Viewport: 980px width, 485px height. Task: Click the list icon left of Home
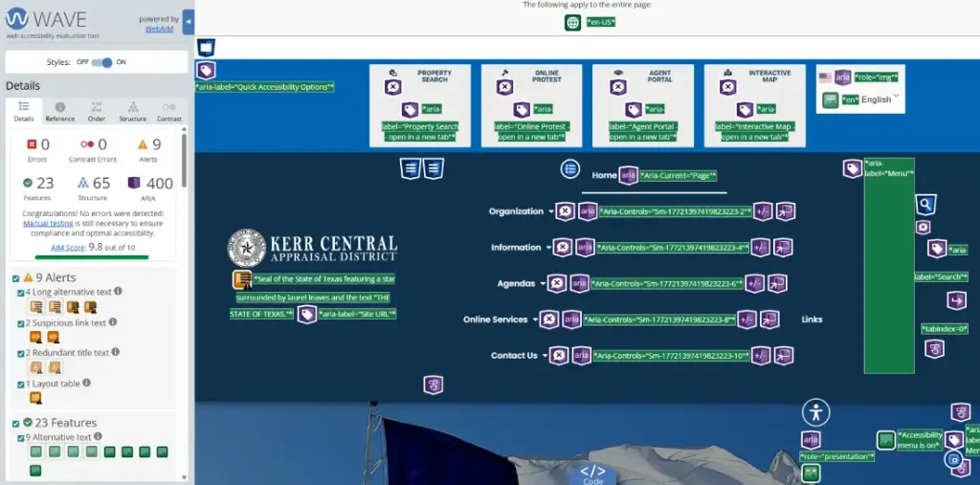click(570, 168)
